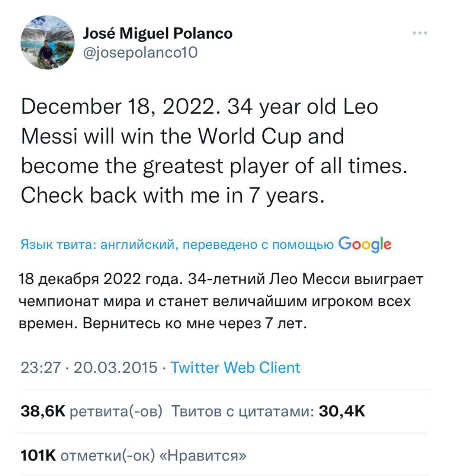
Task: Open the José Miguel Polanco display name
Action: click(x=158, y=33)
